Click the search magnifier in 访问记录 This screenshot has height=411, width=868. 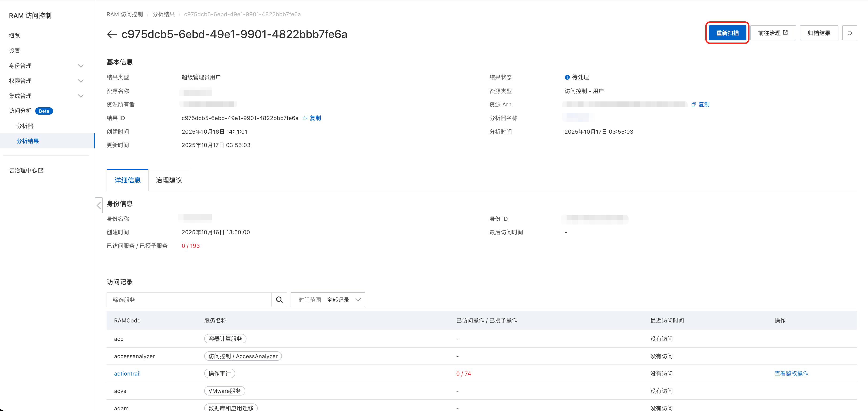(x=279, y=299)
